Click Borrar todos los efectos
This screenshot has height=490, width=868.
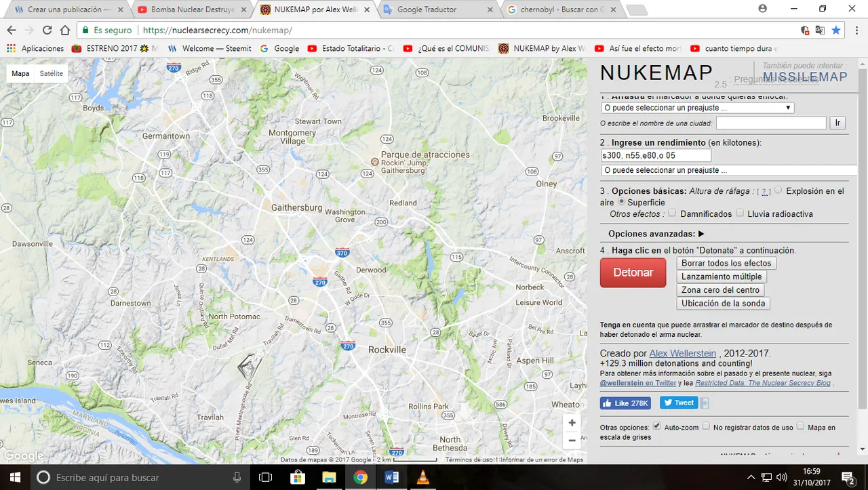726,263
